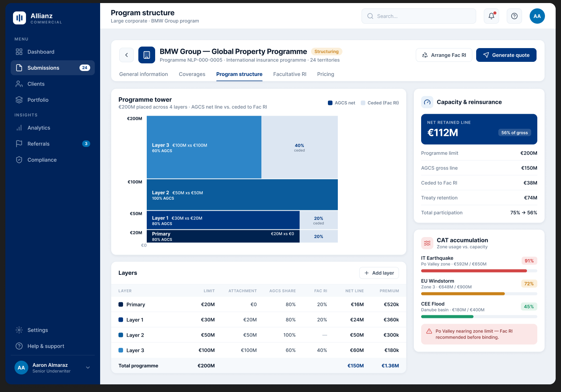Click the Help & support question icon
The width and height of the screenshot is (561, 392).
[x=19, y=346]
